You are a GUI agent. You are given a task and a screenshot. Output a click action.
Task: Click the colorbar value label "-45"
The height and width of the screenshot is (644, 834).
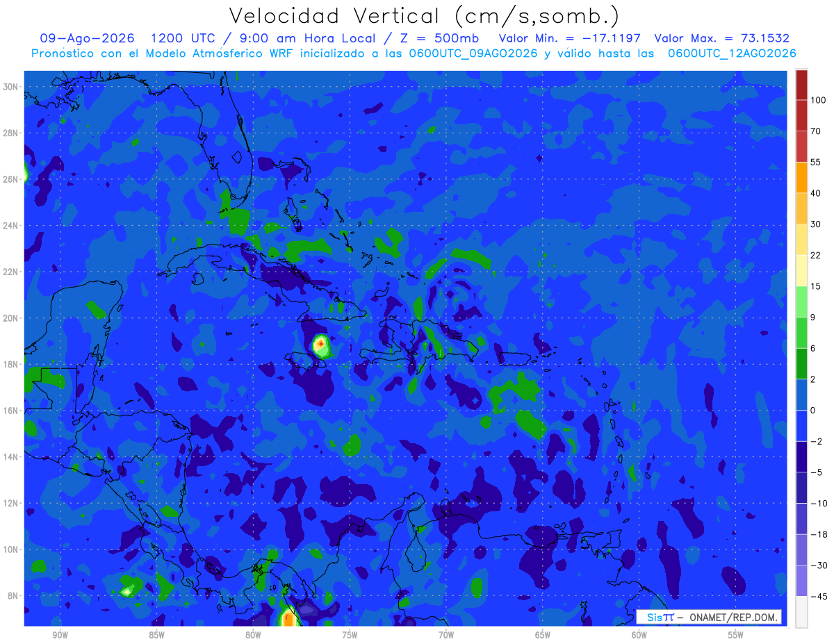pyautogui.click(x=818, y=596)
